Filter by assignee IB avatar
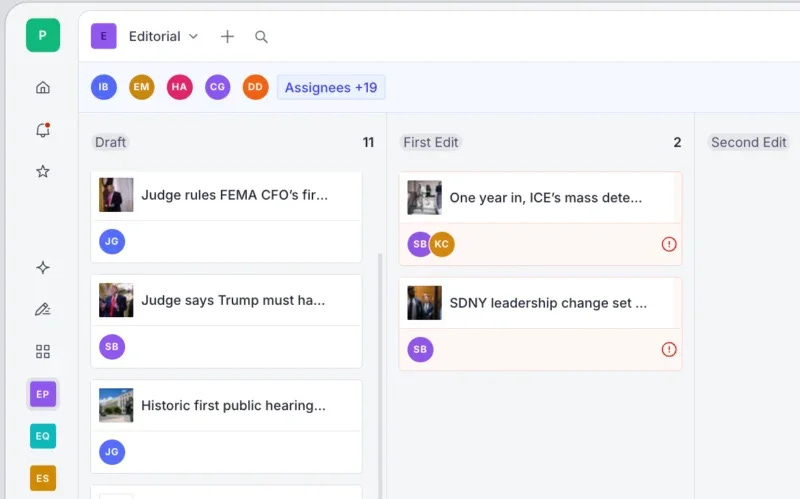Viewport: 800px width, 499px height. pyautogui.click(x=104, y=87)
